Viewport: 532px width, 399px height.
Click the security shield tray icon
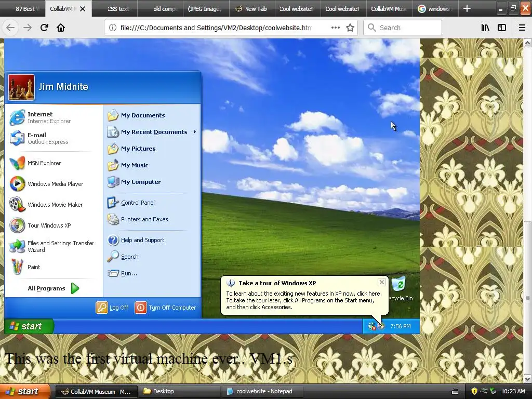tap(474, 392)
